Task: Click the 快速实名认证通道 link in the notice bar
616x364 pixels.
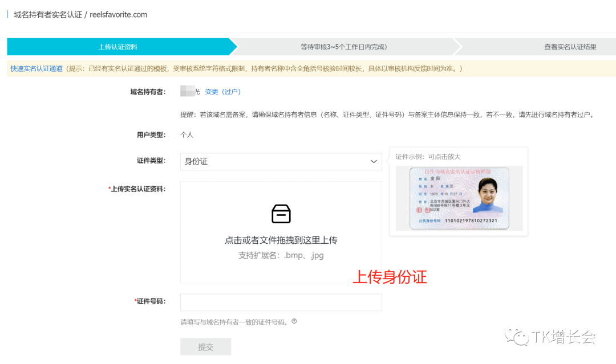Action: (x=36, y=67)
